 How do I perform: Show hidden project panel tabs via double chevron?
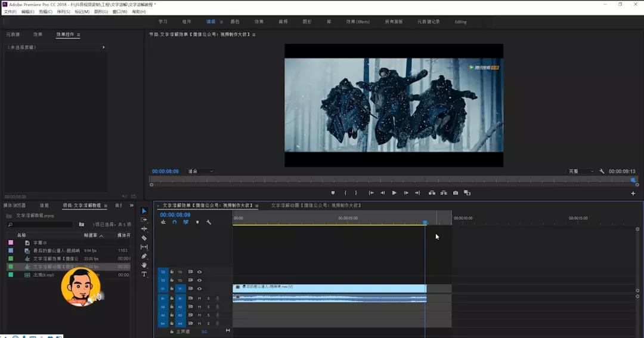coord(131,205)
